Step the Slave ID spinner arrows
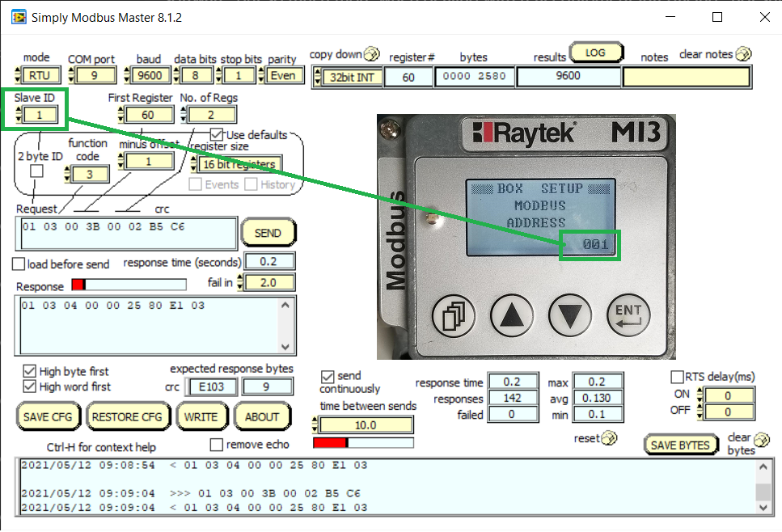Viewport: 782px width, 532px height. [19, 115]
